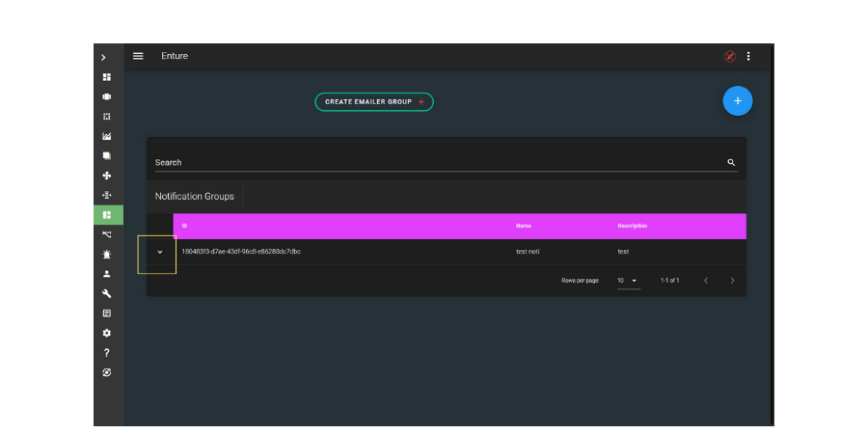Open the three-dot more options menu
Image resolution: width=868 pixels, height=434 pixels.
tap(748, 56)
